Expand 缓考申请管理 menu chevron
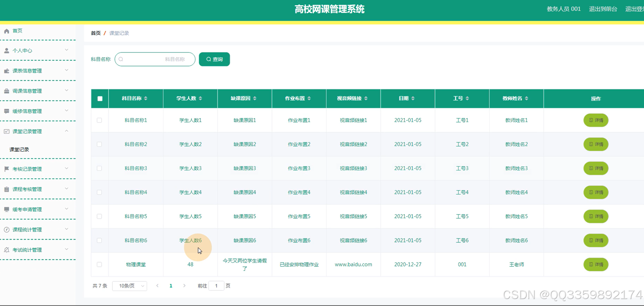 click(x=66, y=209)
